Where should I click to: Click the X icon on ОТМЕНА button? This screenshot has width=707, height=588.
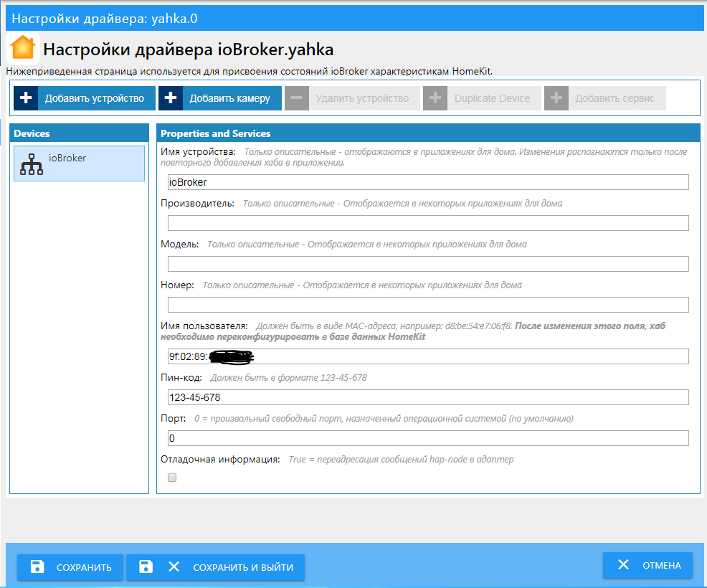point(624,564)
